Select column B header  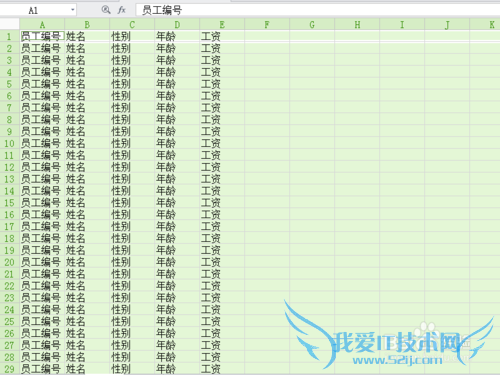[87, 24]
